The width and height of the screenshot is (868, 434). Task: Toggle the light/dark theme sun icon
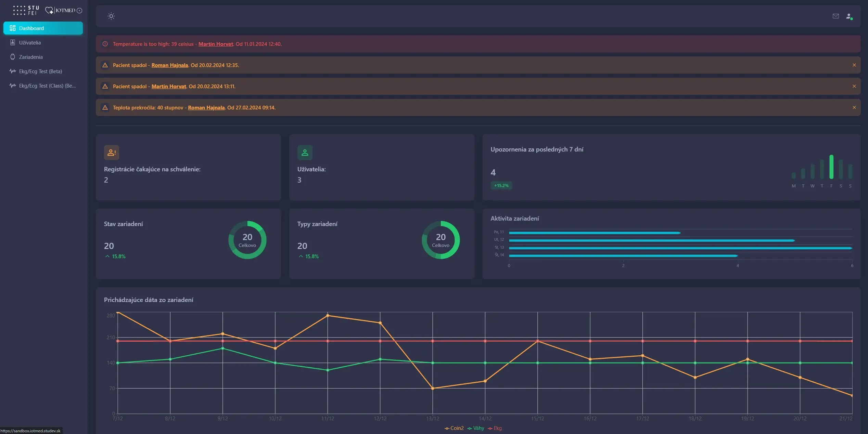[111, 16]
